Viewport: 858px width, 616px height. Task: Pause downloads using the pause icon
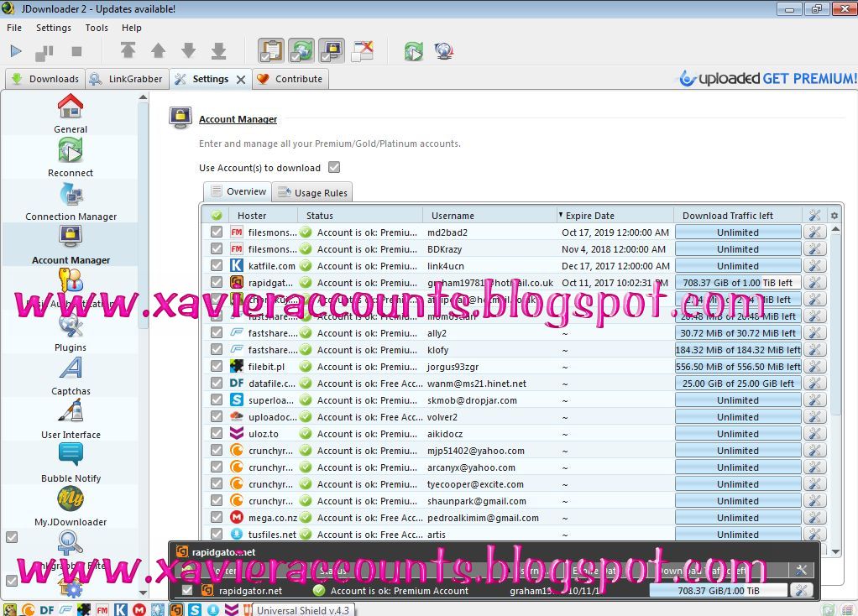[x=44, y=52]
